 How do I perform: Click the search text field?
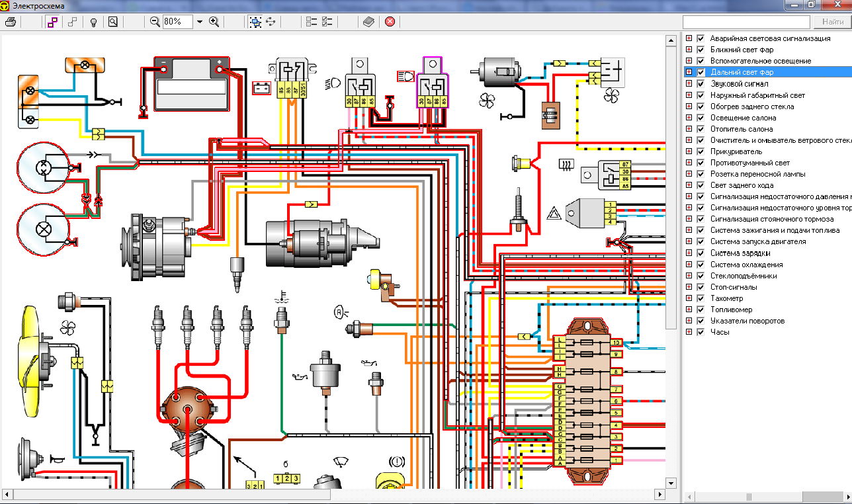[745, 22]
